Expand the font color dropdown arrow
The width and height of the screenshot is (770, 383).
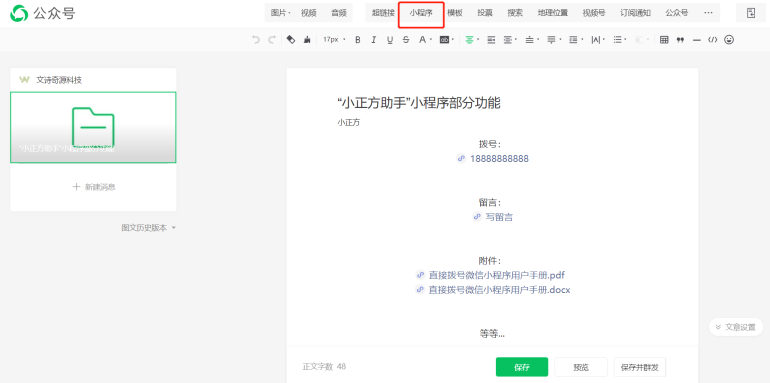point(431,40)
